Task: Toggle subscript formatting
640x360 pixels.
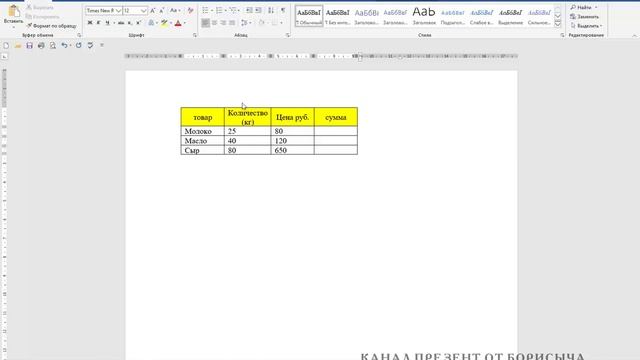Action: 130,23
